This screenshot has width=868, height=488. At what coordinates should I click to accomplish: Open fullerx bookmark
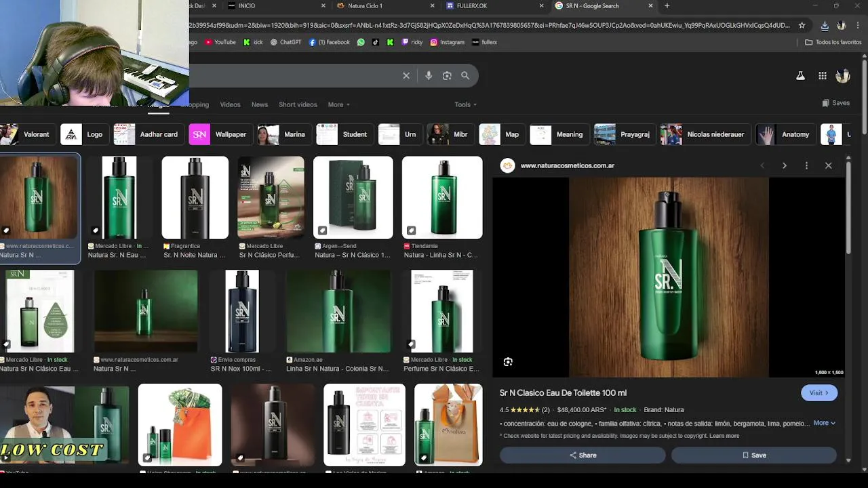(x=484, y=42)
